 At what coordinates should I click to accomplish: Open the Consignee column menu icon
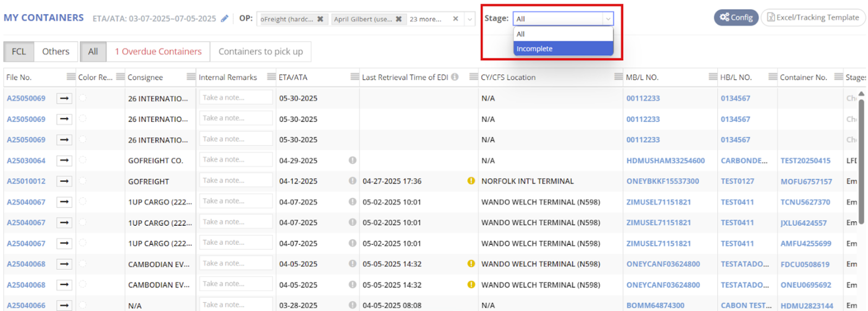coord(190,77)
